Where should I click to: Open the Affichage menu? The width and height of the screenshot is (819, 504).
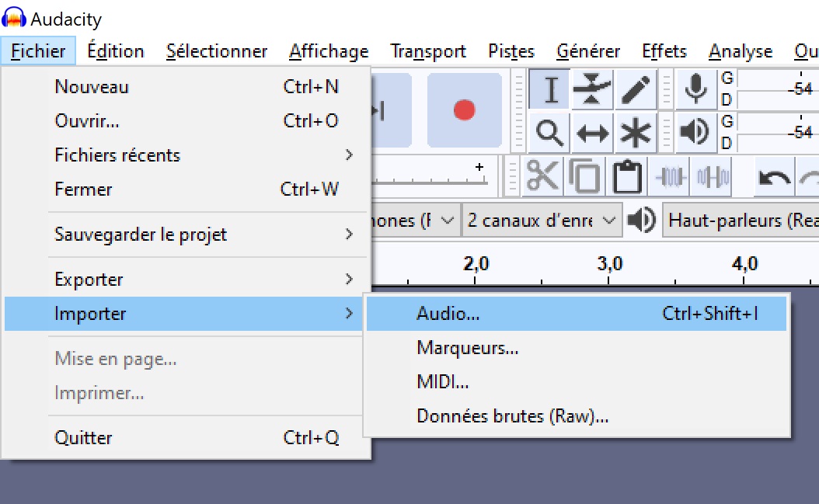329,51
